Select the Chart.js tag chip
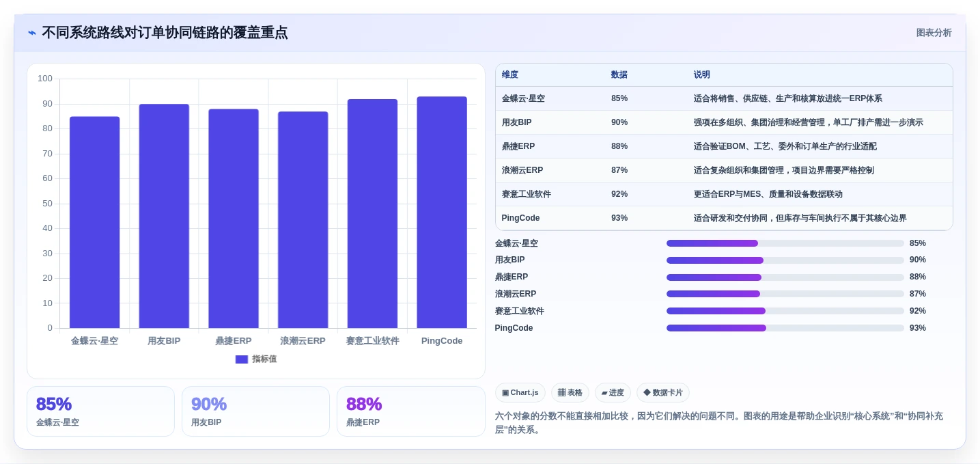 [x=520, y=393]
